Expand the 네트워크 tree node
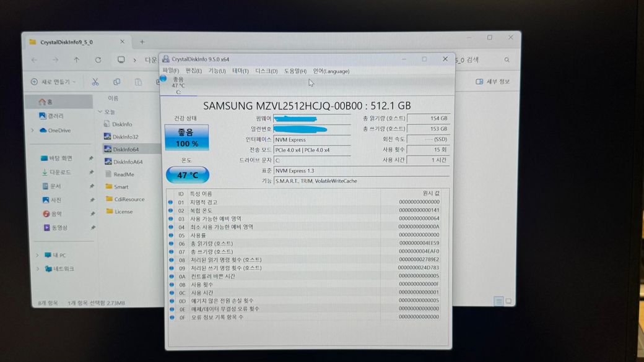 [x=38, y=269]
